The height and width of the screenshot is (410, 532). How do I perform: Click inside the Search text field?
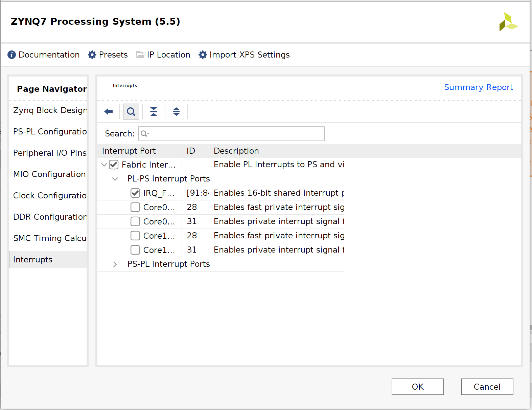(235, 134)
